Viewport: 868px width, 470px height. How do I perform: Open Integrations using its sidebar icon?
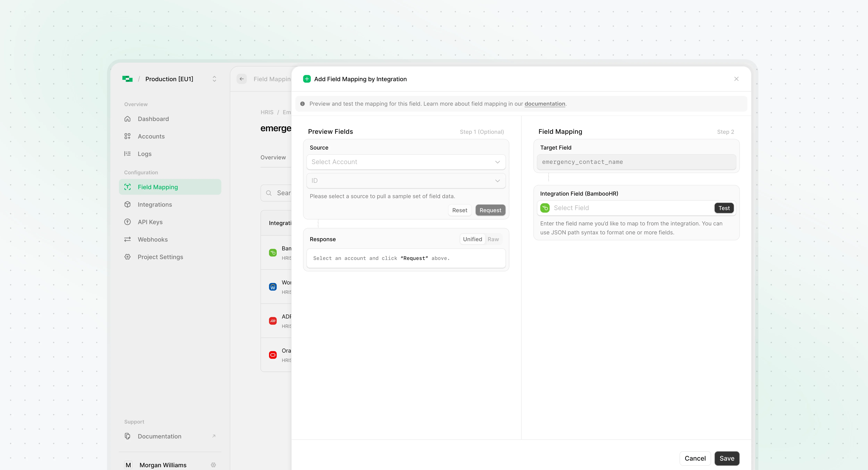pyautogui.click(x=127, y=204)
